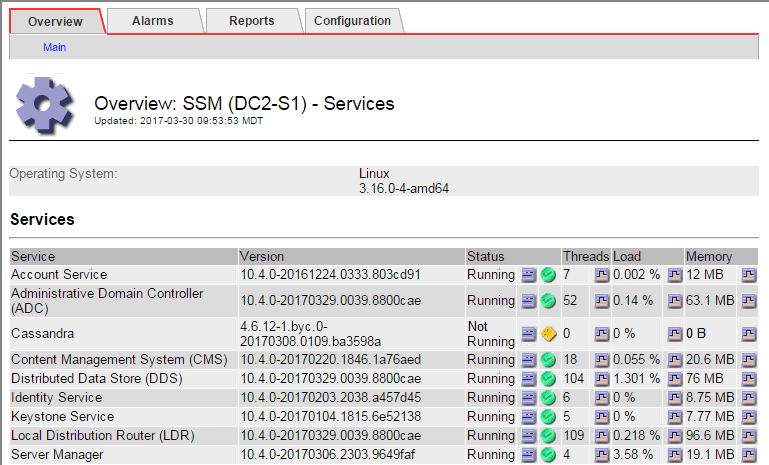Click the Service column header

[33, 257]
